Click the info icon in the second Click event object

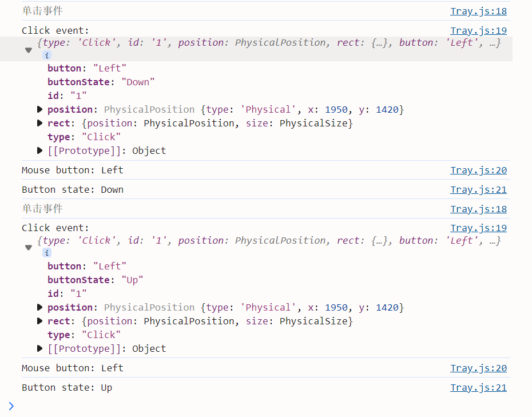point(47,253)
